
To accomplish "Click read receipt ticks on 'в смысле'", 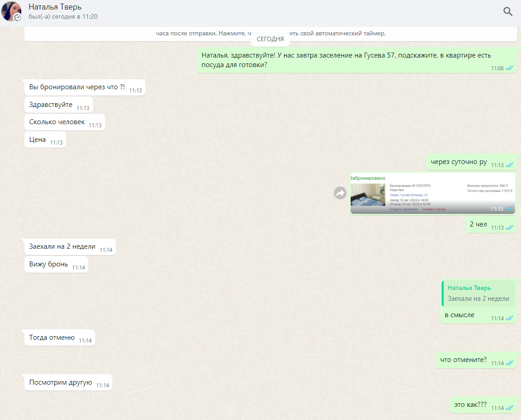I will coord(509,319).
